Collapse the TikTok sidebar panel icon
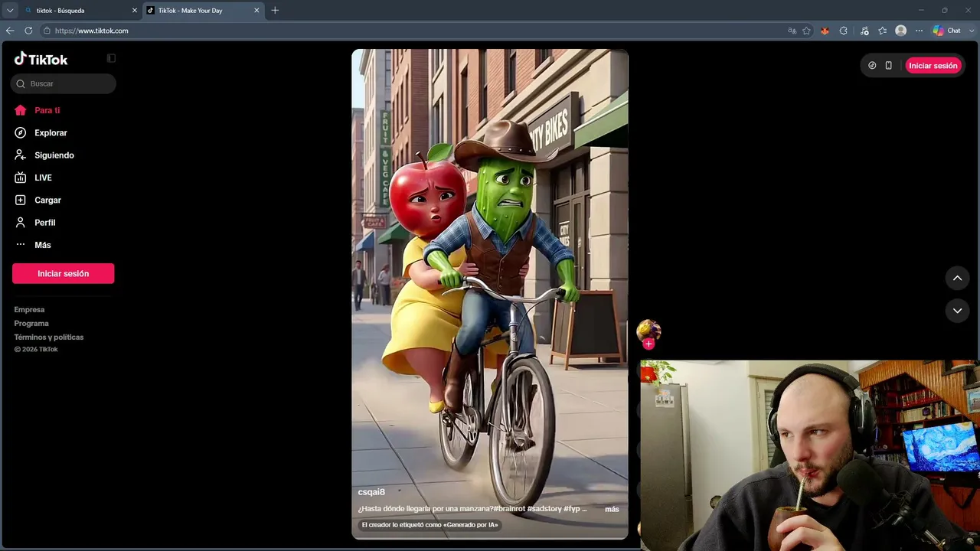The width and height of the screenshot is (980, 551). (x=111, y=58)
